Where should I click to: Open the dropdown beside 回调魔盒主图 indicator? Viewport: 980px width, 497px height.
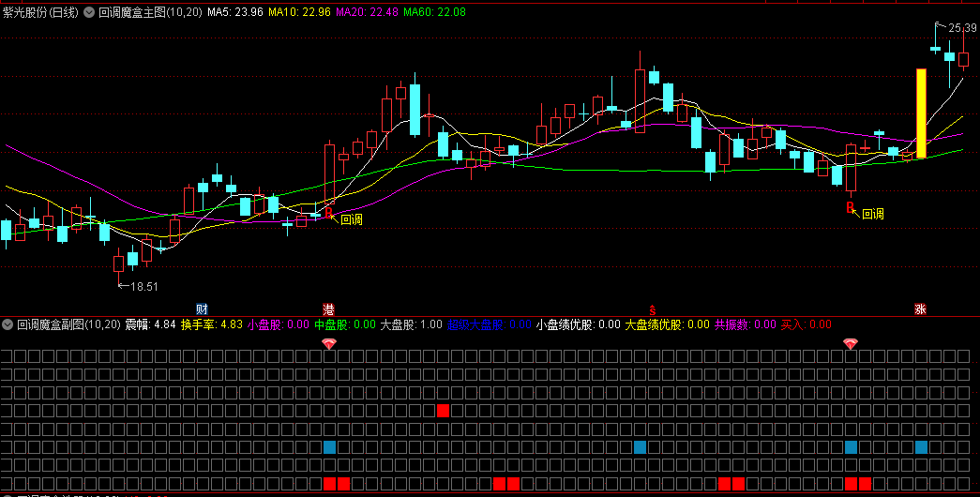tap(89, 12)
